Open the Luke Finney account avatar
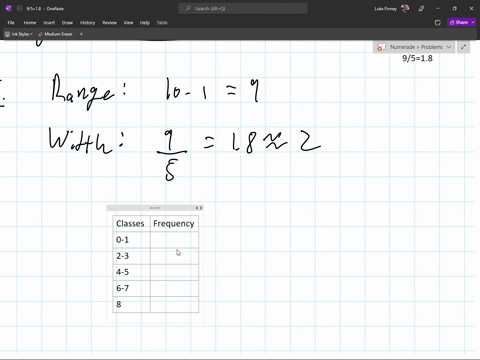480x360 pixels. 405,9
